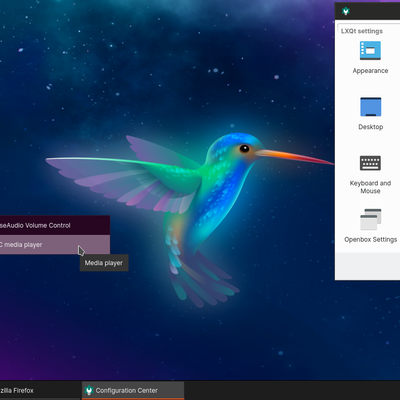Select the PulseAudio Volume Control menu entry
The image size is (400, 400).
55,225
